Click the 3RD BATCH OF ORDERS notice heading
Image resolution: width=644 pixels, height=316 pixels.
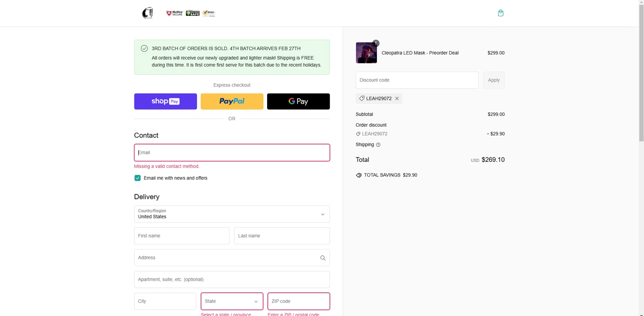226,49
